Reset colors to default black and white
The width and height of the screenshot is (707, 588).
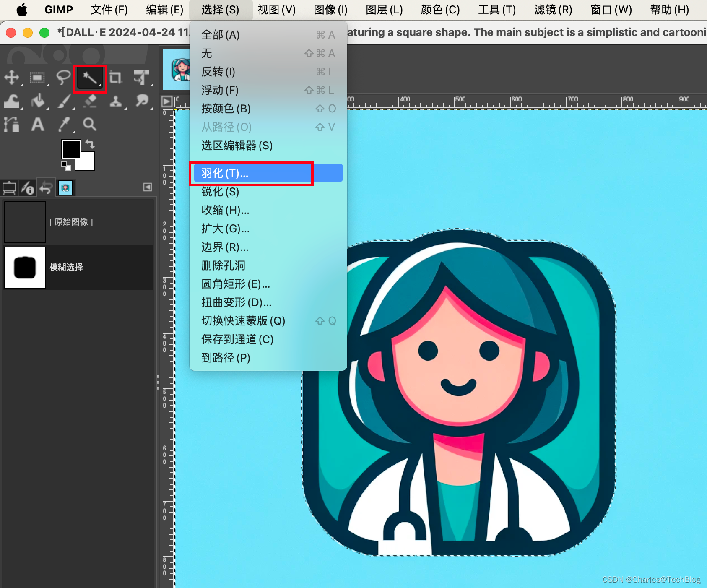tap(66, 166)
